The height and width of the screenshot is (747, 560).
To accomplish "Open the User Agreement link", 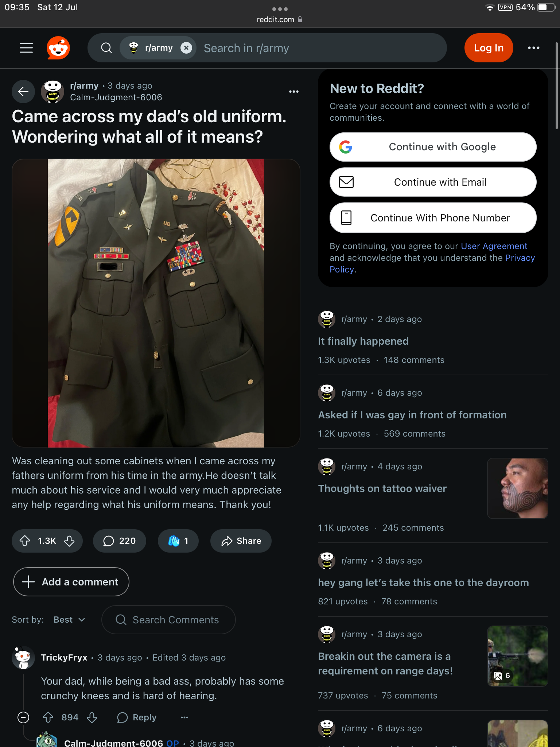I will [494, 246].
